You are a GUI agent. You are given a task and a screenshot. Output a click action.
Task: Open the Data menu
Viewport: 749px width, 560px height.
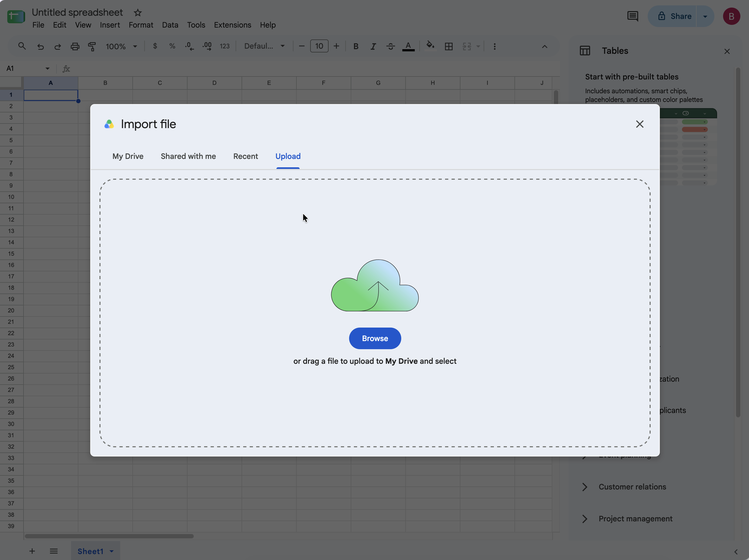point(170,25)
